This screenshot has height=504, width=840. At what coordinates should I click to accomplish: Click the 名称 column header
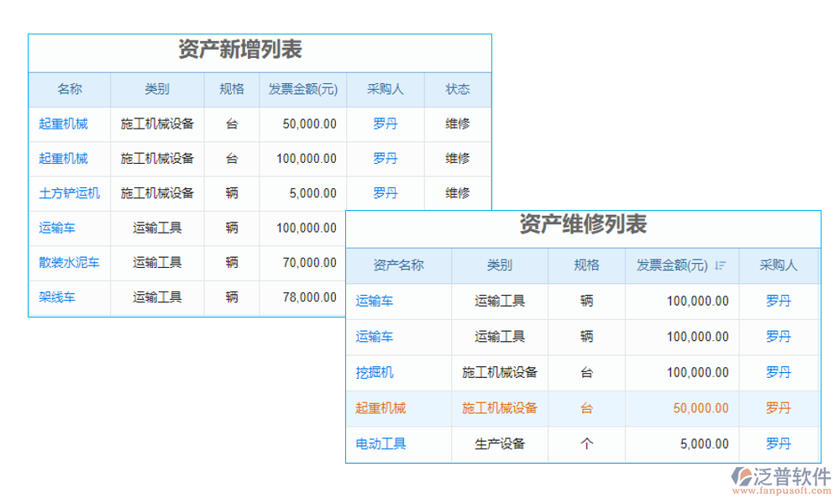[70, 89]
